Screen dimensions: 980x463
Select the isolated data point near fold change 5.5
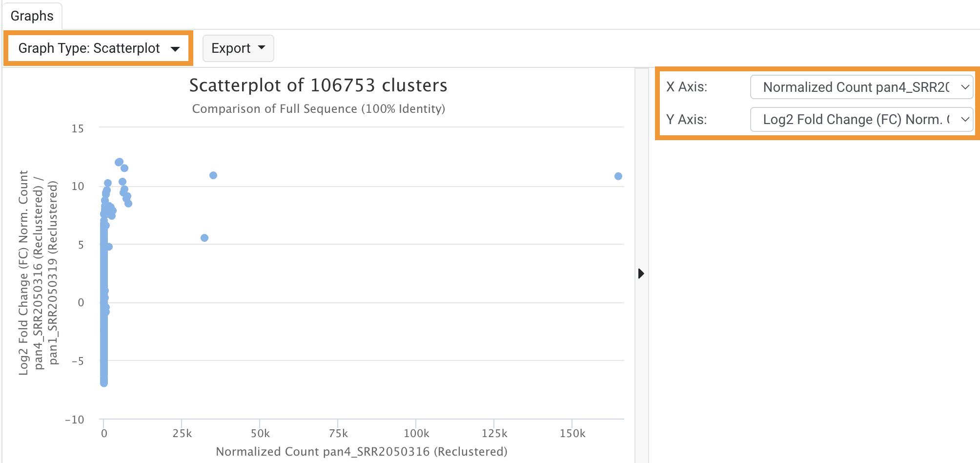tap(204, 238)
